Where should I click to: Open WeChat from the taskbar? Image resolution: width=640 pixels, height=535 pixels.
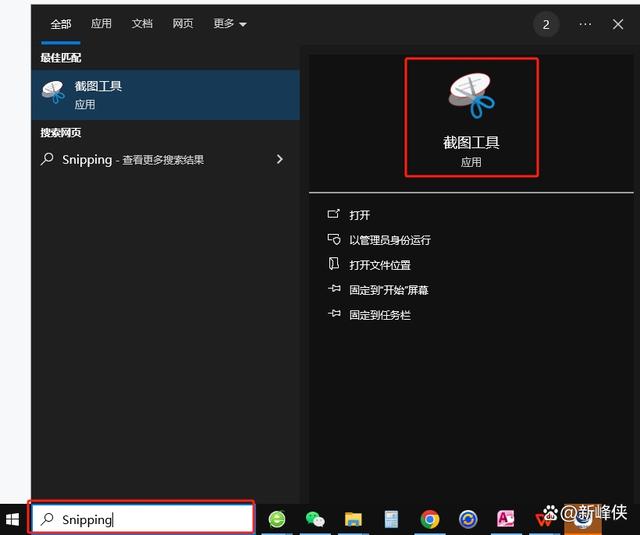coord(315,519)
